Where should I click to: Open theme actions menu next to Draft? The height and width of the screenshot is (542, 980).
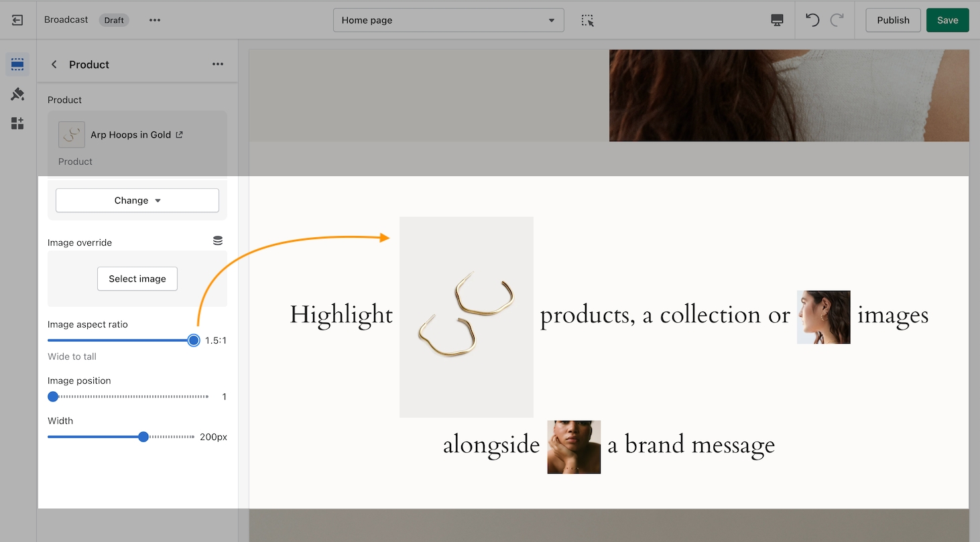pyautogui.click(x=155, y=20)
